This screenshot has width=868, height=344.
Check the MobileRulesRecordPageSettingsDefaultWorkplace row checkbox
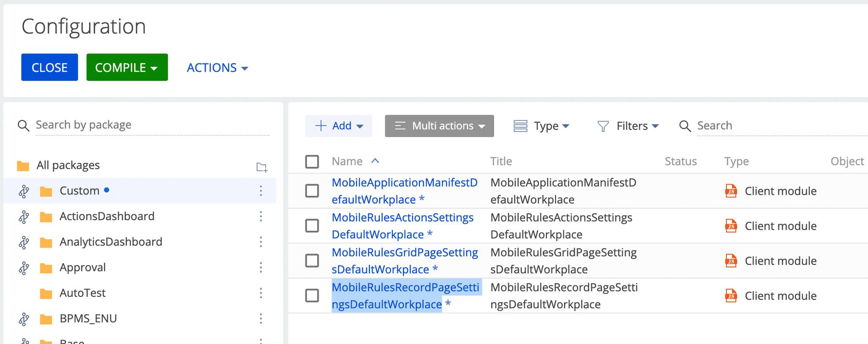[312, 296]
